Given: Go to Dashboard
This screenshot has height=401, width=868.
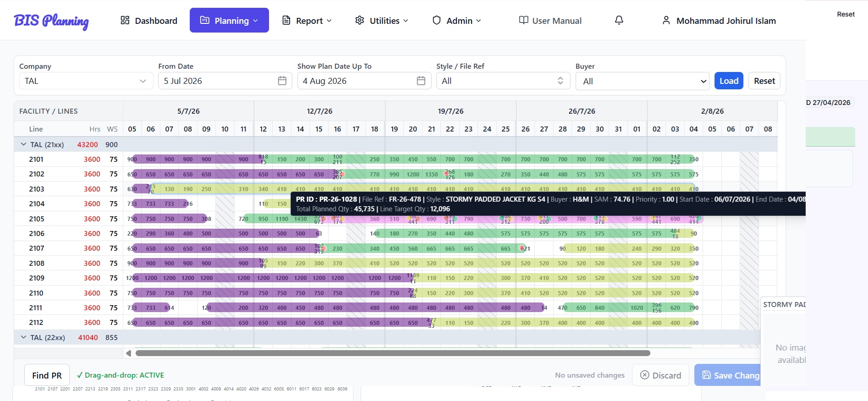Looking at the screenshot, I should click(148, 20).
